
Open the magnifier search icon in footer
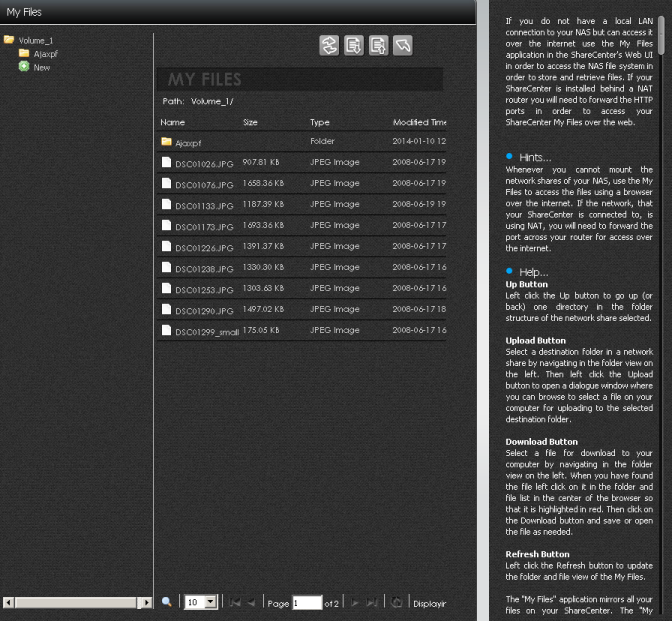click(167, 602)
